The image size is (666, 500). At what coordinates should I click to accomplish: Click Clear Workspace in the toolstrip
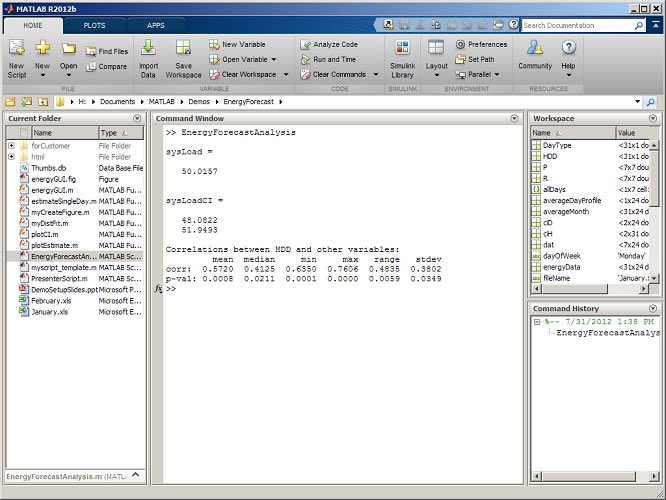pos(243,74)
